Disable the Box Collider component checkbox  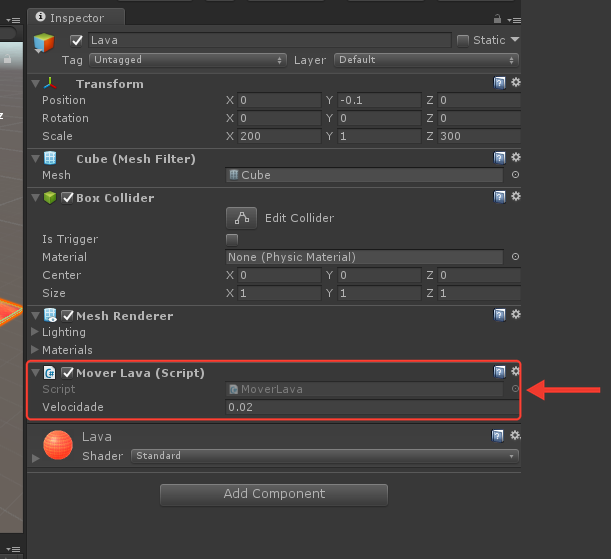coord(67,198)
